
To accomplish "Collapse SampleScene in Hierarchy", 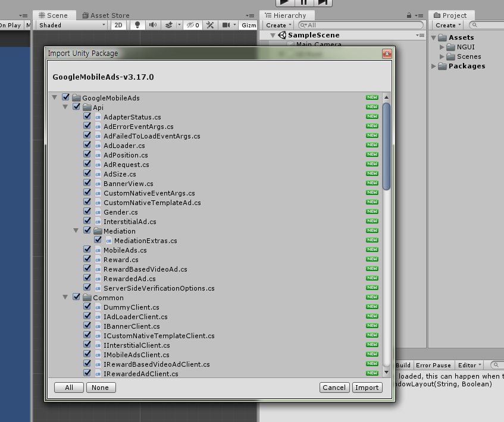I will tap(273, 35).
